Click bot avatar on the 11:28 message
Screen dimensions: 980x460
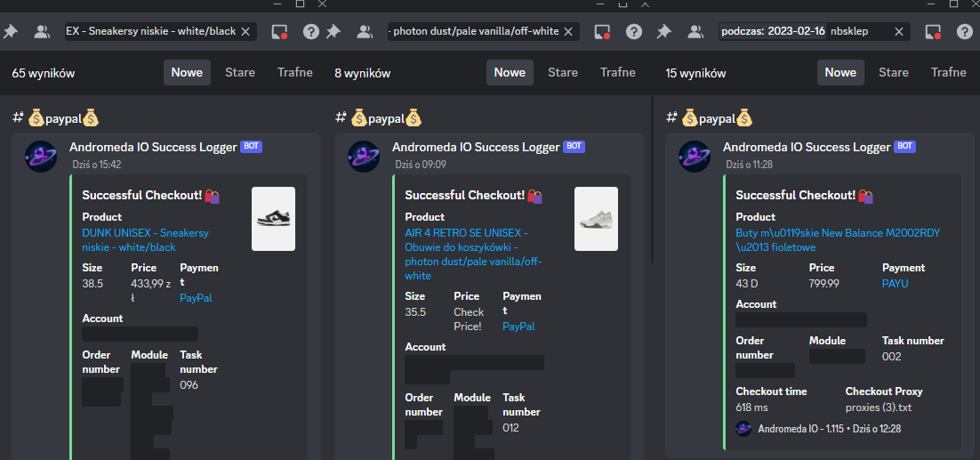point(695,157)
